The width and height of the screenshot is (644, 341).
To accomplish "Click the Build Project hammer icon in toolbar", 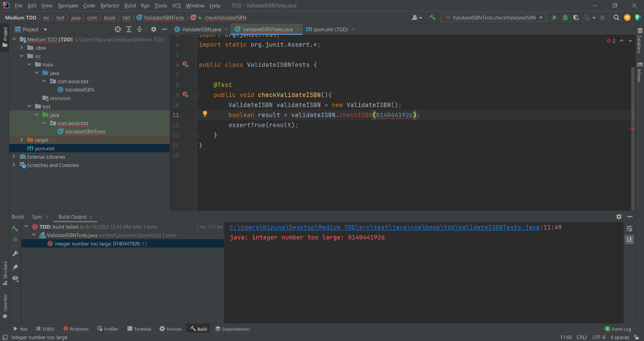I will (x=432, y=17).
